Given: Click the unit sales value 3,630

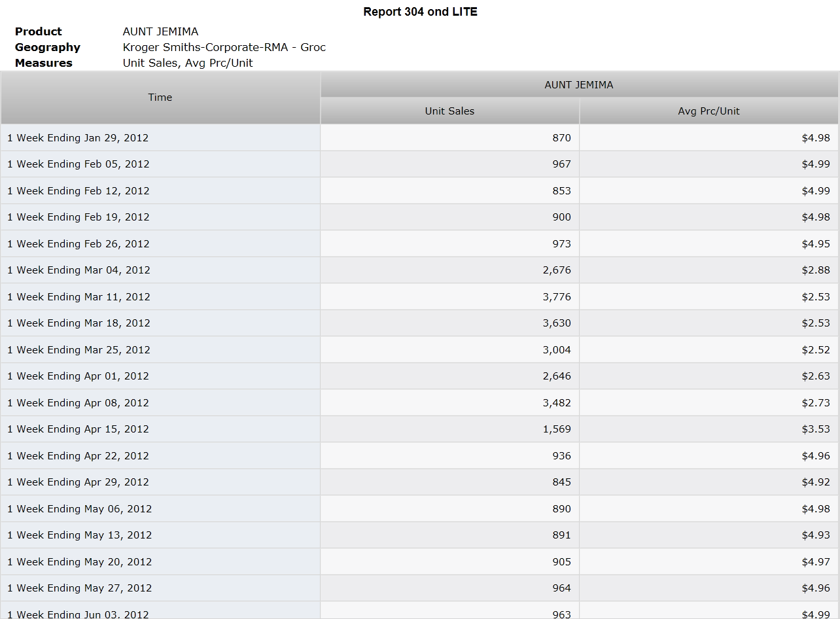Looking at the screenshot, I should 557,323.
